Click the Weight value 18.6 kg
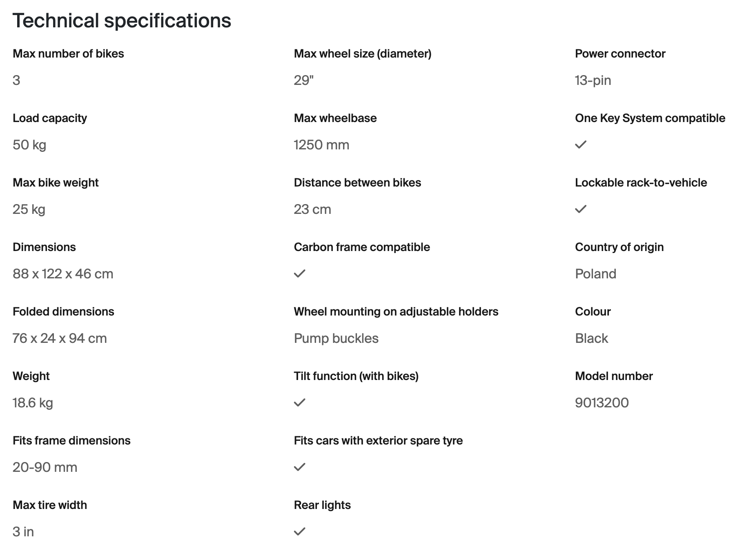The width and height of the screenshot is (744, 560). click(x=33, y=403)
